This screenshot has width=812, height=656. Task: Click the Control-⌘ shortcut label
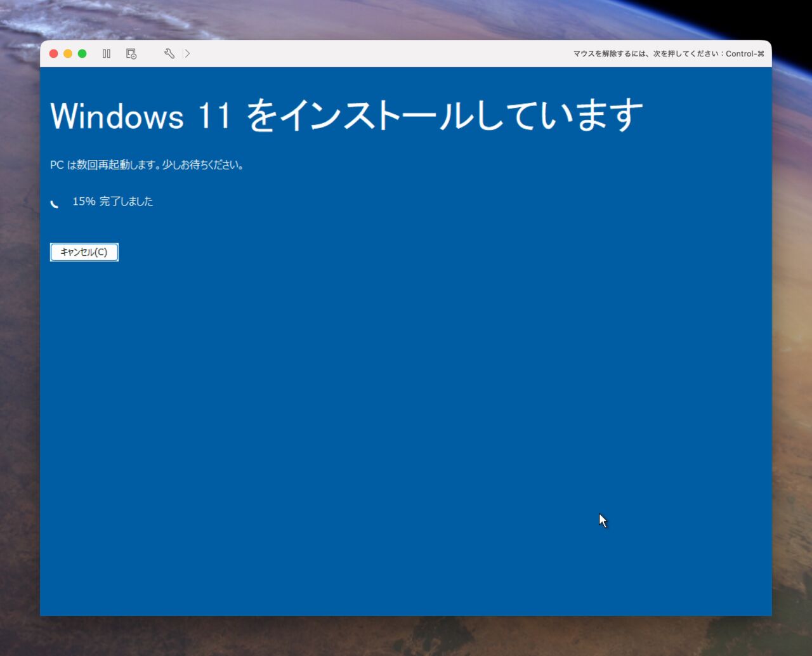pyautogui.click(x=745, y=54)
